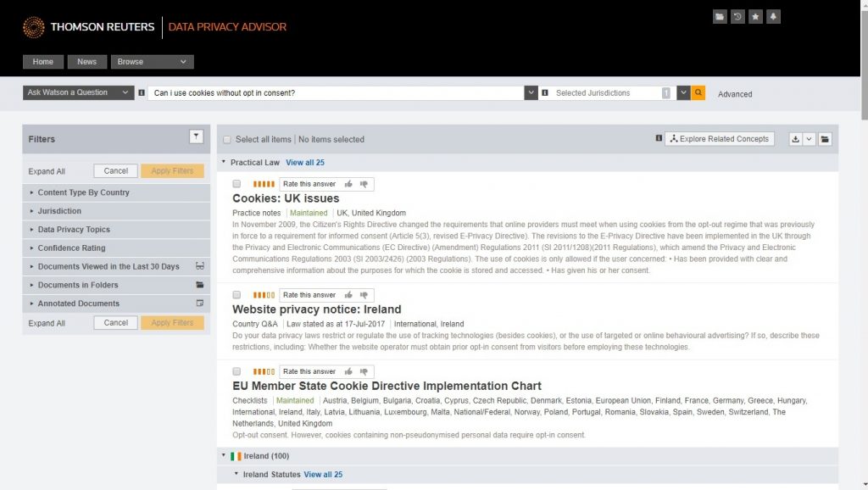This screenshot has width=868, height=490.
Task: Click info icon beside the question box
Action: click(x=142, y=93)
